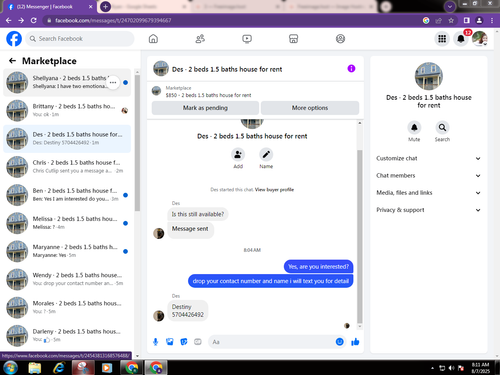Open the Facebook home logo
The image size is (500, 375).
[x=14, y=39]
